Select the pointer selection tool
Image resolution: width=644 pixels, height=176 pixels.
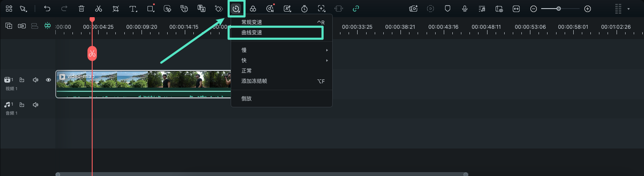(23, 9)
